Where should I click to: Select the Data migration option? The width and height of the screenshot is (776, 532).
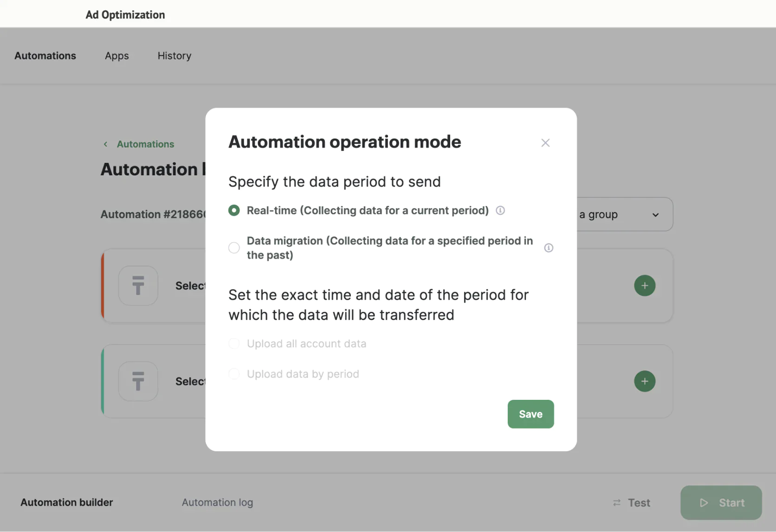(x=234, y=248)
